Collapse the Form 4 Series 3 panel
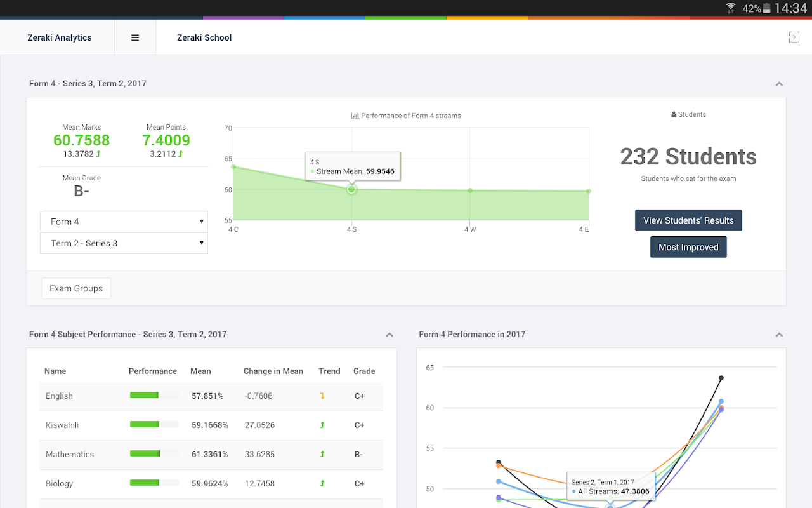812x508 pixels. [779, 84]
